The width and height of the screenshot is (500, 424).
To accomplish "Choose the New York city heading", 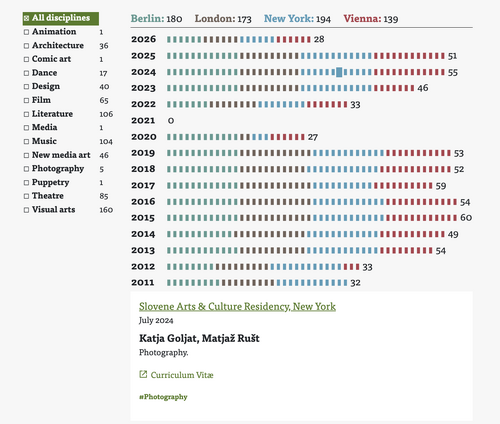I will coord(289,19).
